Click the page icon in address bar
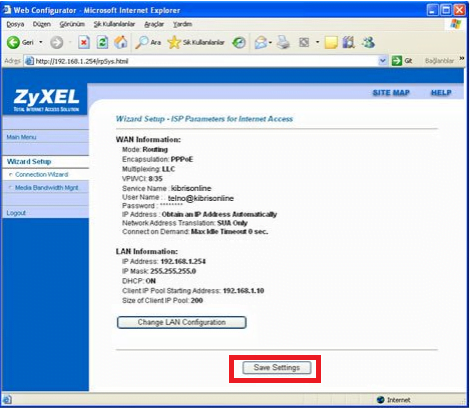 pos(30,61)
